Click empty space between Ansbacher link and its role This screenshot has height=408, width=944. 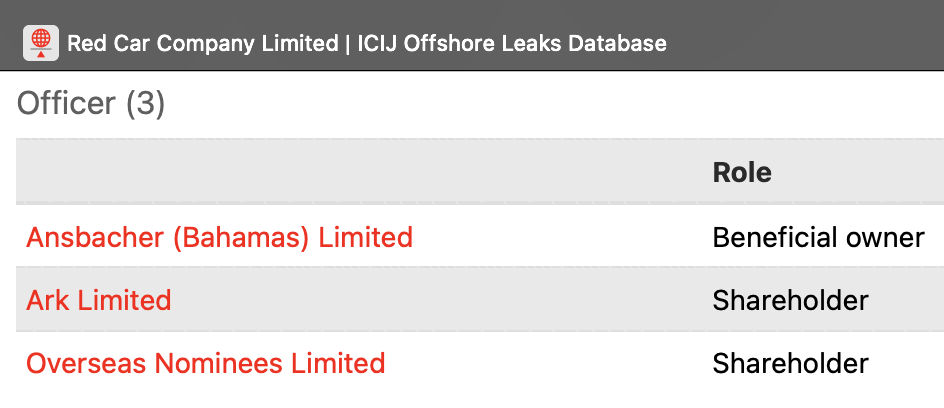click(560, 237)
